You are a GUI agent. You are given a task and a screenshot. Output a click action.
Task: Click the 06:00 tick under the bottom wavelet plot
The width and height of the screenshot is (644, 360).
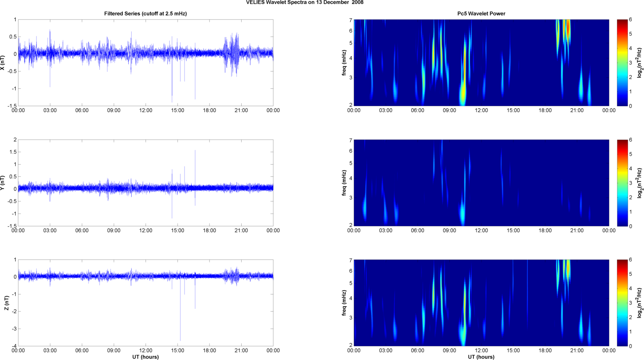click(418, 350)
